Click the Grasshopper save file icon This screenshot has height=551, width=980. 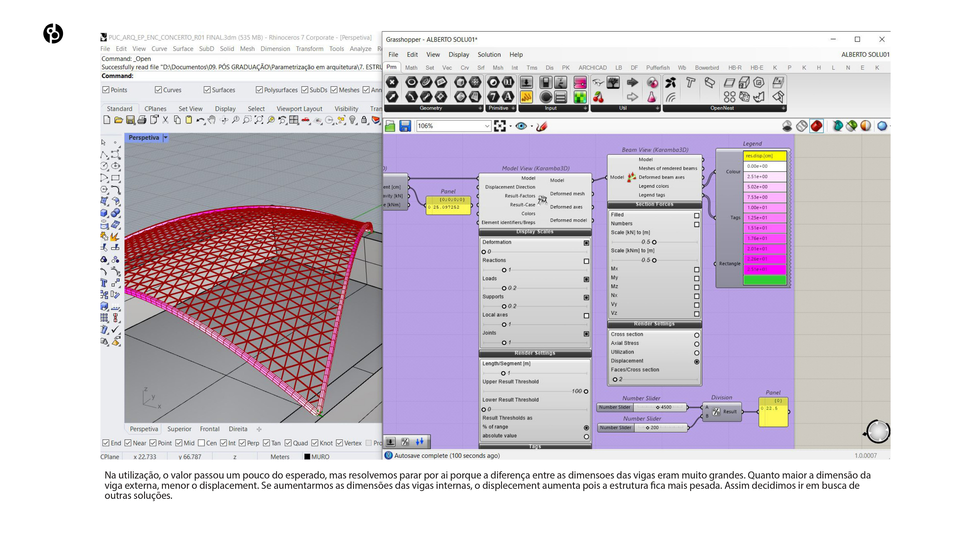tap(405, 126)
